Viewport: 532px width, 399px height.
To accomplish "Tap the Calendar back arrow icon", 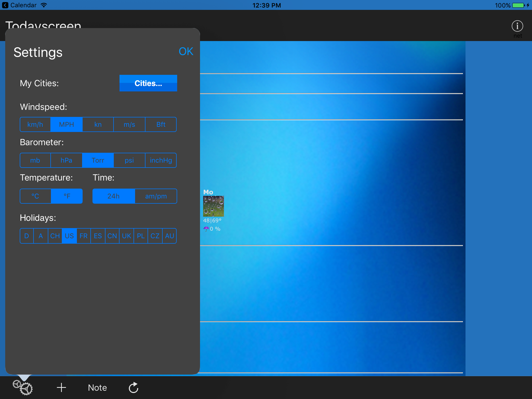I will pos(5,5).
